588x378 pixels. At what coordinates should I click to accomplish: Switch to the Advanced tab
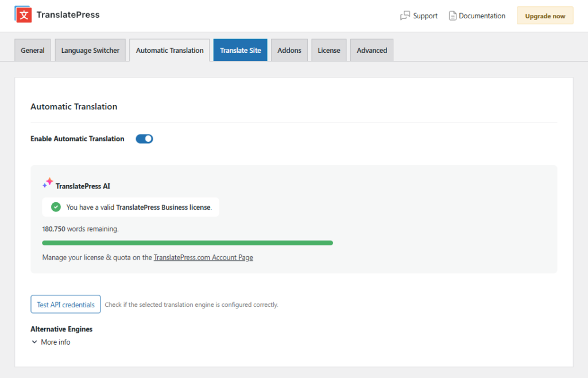372,51
